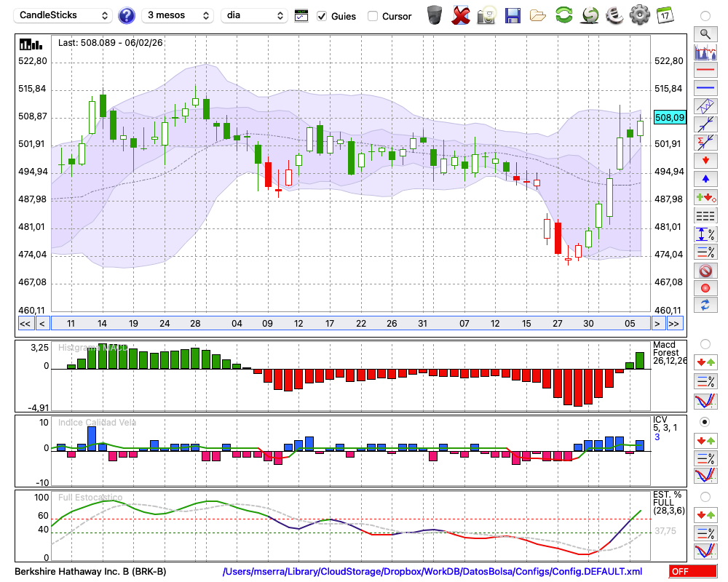Click the '>>' scroll to end button
The height and width of the screenshot is (582, 728).
pyautogui.click(x=674, y=323)
